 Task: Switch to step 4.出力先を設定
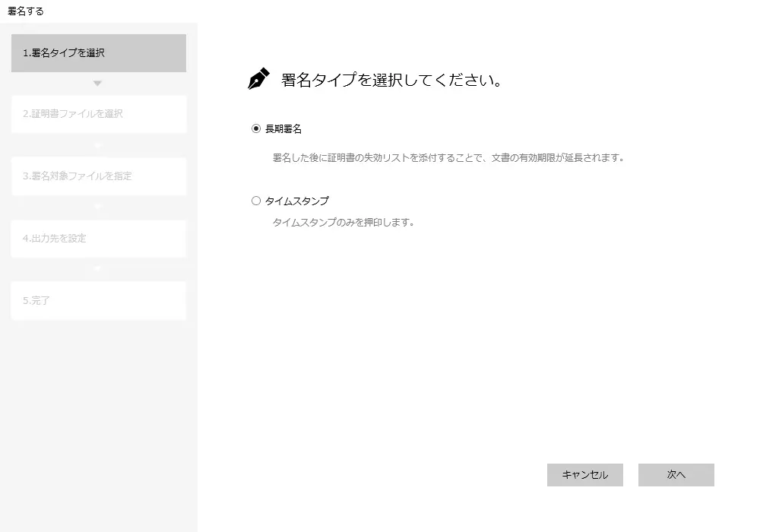98,239
